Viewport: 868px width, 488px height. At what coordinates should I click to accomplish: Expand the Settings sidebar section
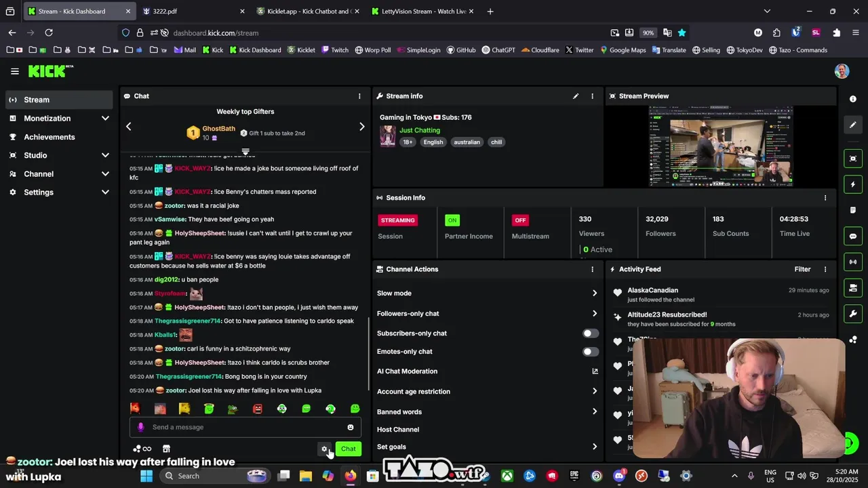click(x=105, y=192)
